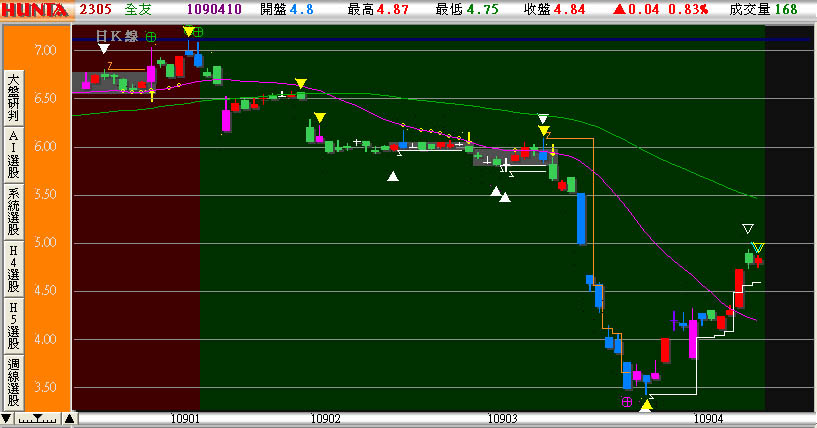Click the 10903 date axis label
This screenshot has width=817, height=428.
coord(503,419)
